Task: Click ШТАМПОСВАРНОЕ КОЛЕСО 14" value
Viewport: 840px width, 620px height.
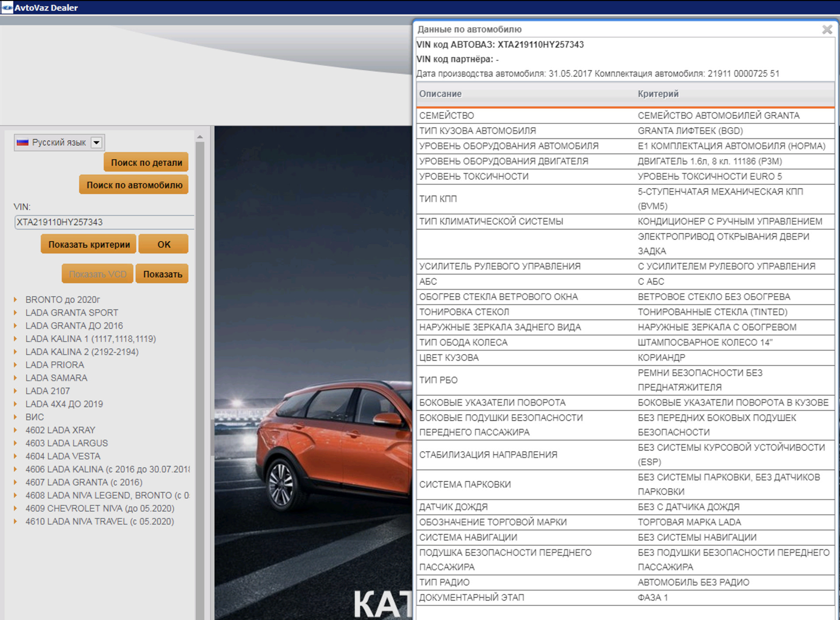Action: pyautogui.click(x=705, y=342)
